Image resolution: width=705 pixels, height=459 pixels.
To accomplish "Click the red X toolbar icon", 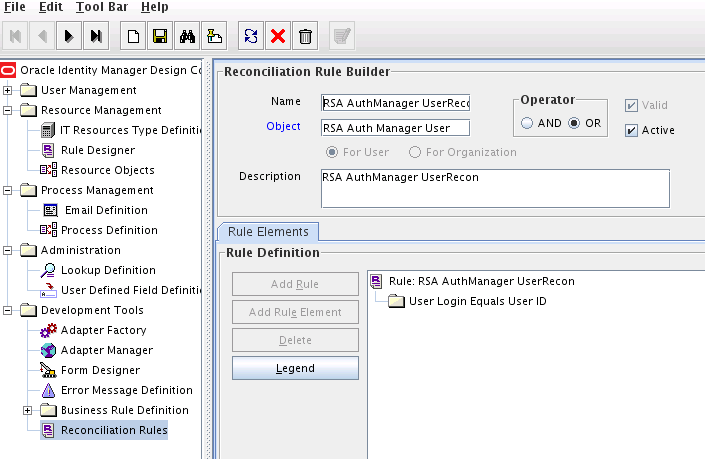I will [x=278, y=36].
